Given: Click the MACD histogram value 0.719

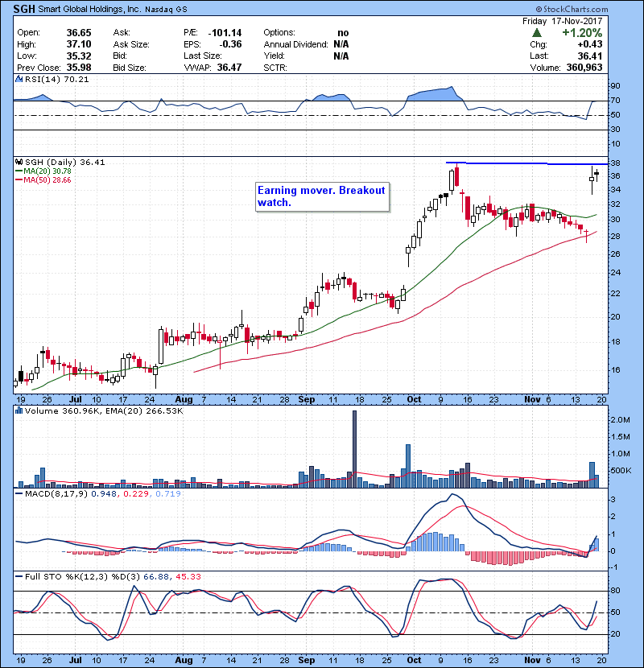Looking at the screenshot, I should (168, 494).
